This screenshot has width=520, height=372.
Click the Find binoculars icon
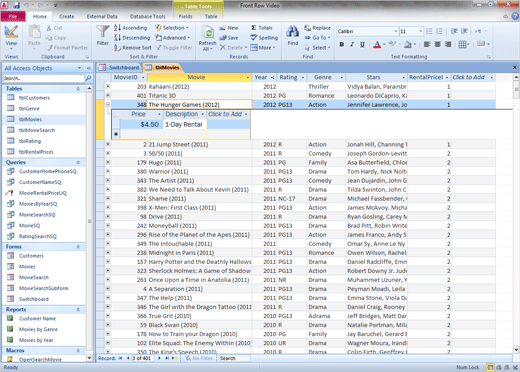[x=292, y=32]
